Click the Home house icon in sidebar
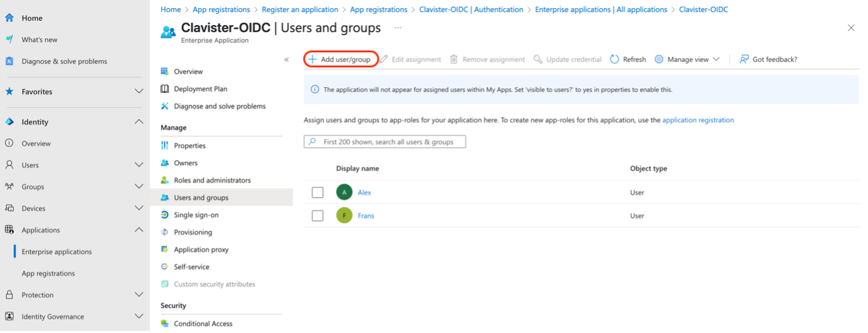This screenshot has width=868, height=333. point(9,18)
